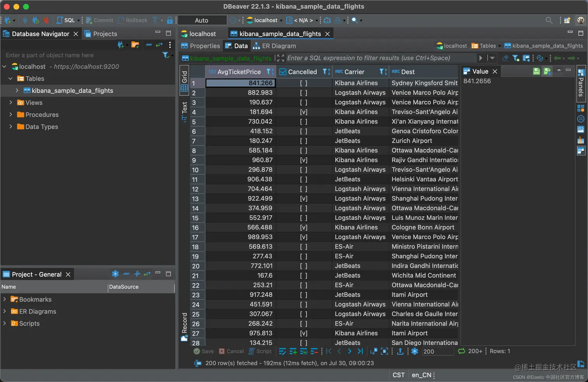Clear filters with the eraser icon
This screenshot has width=588, height=382.
[x=505, y=58]
